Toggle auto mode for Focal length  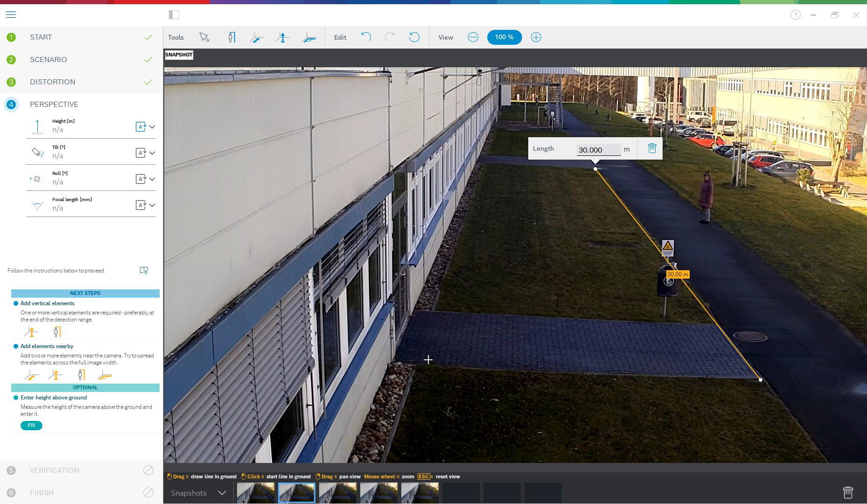point(140,205)
